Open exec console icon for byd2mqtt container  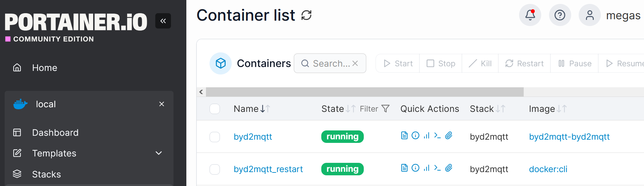click(437, 135)
